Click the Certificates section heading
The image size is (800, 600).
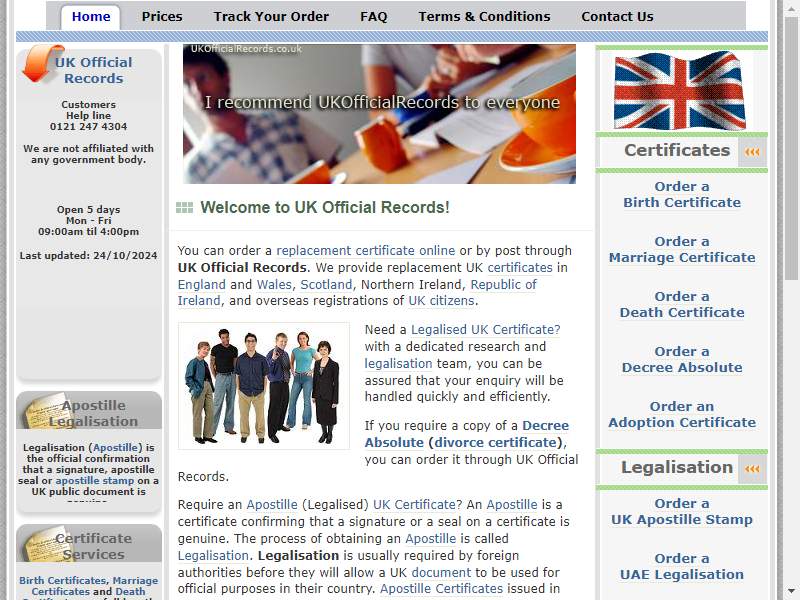[677, 151]
